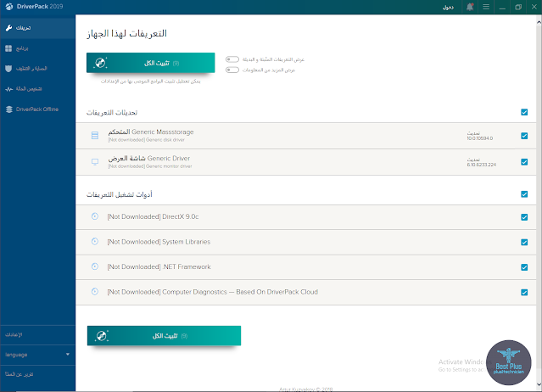Click the top install all button
542x392 pixels.
pos(150,63)
